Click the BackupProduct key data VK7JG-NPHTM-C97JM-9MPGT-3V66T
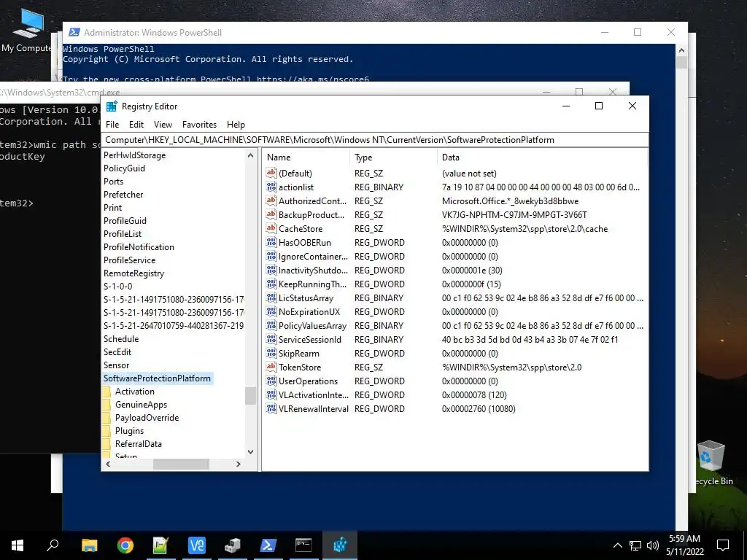The image size is (747, 560). (x=514, y=215)
